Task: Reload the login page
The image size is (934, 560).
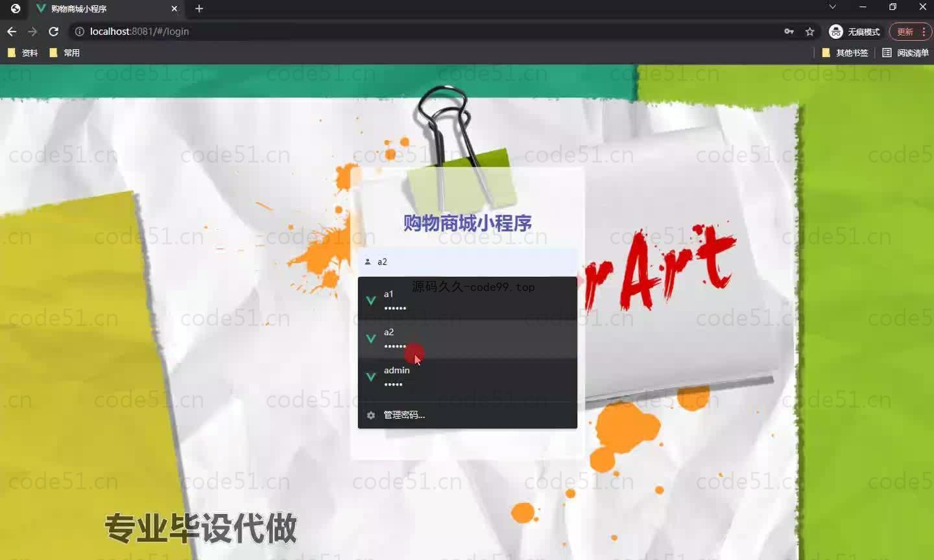Action: [54, 31]
